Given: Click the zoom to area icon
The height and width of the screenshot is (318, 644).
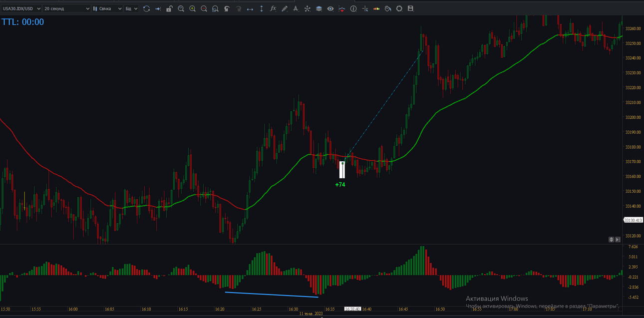Looking at the screenshot, I should coord(215,8).
